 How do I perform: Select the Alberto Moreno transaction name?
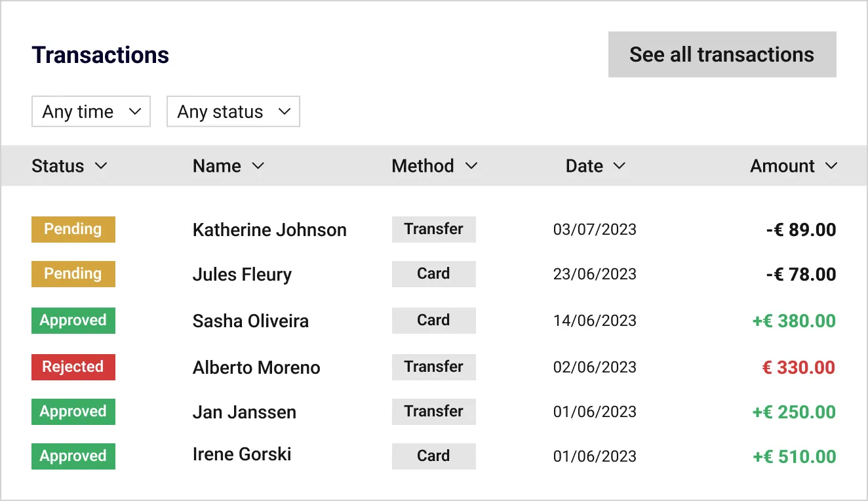(x=256, y=367)
